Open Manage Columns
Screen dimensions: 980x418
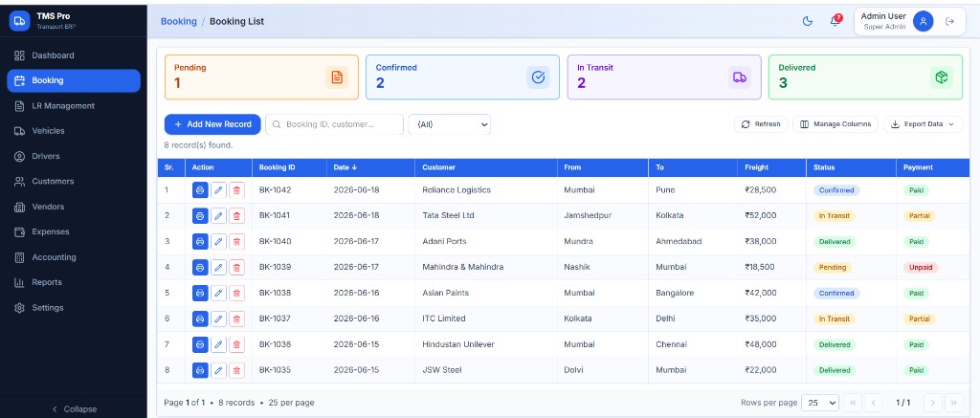tap(835, 124)
